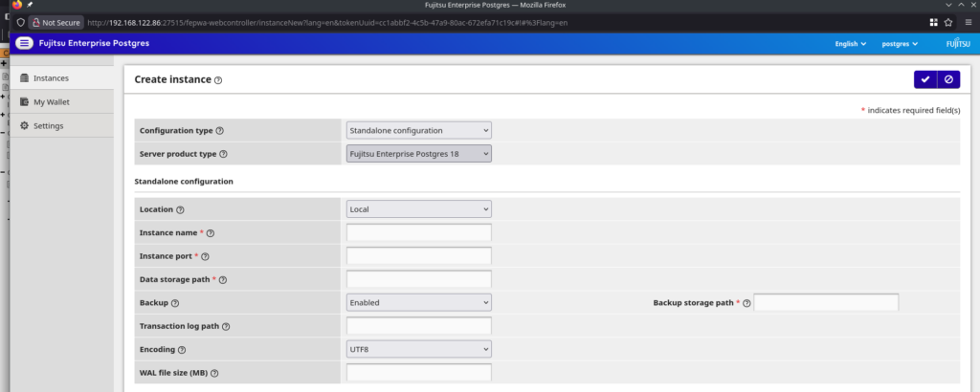Open the English language menu
Screen dimensions: 980x392
[850, 43]
